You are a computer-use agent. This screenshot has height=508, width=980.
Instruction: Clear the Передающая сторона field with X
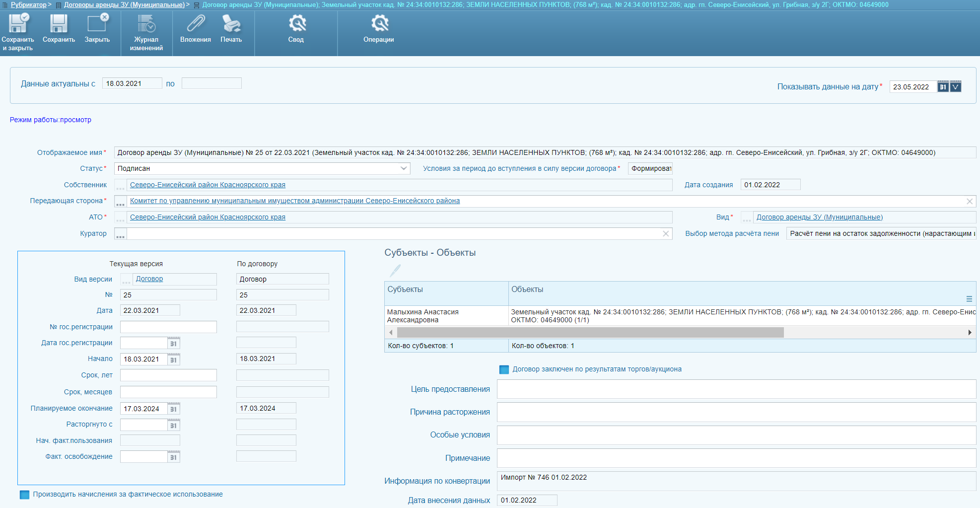[970, 201]
